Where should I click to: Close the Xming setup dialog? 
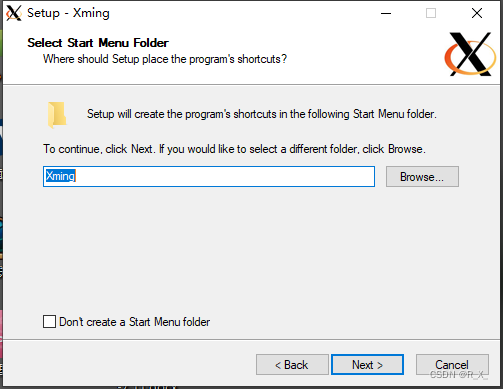[477, 13]
